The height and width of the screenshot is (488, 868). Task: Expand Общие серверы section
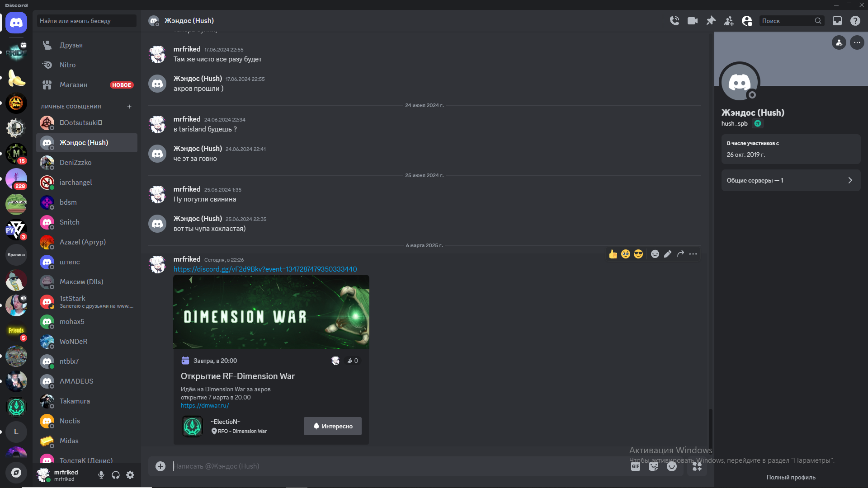click(791, 180)
